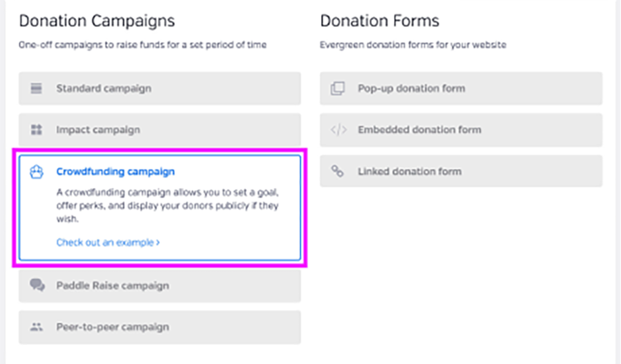Select the Paddle Raise campaign option
Screen dimensions: 621x364
pyautogui.click(x=160, y=286)
